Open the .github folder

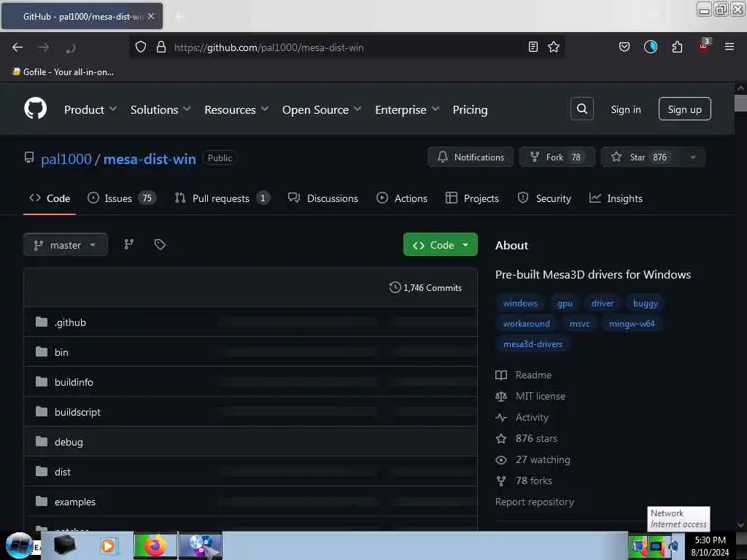tap(70, 322)
